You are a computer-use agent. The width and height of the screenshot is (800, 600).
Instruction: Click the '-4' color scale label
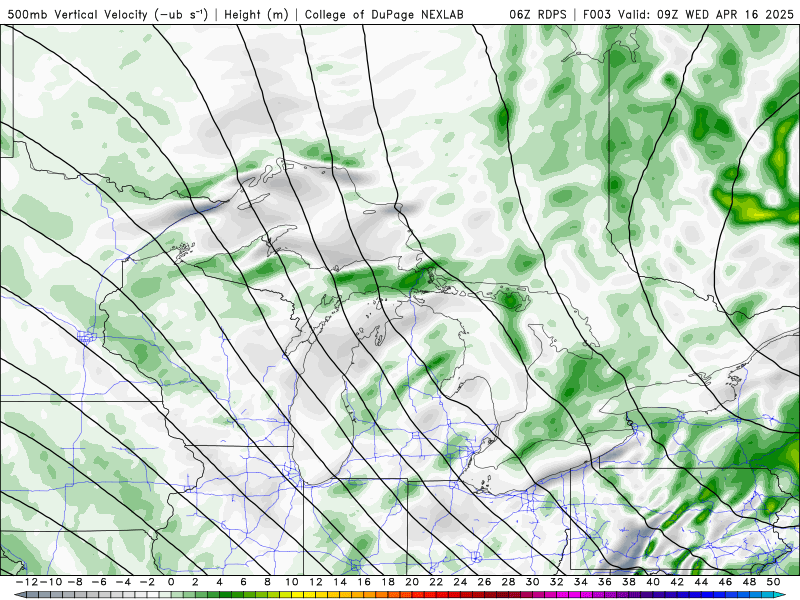click(x=123, y=582)
